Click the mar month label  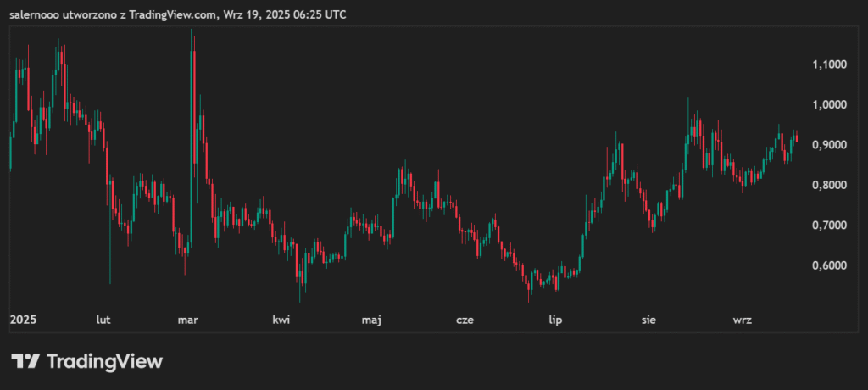(187, 320)
